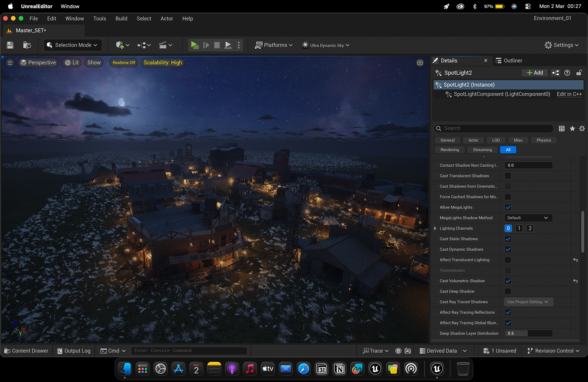Click the browse content icon next to save

(27, 45)
